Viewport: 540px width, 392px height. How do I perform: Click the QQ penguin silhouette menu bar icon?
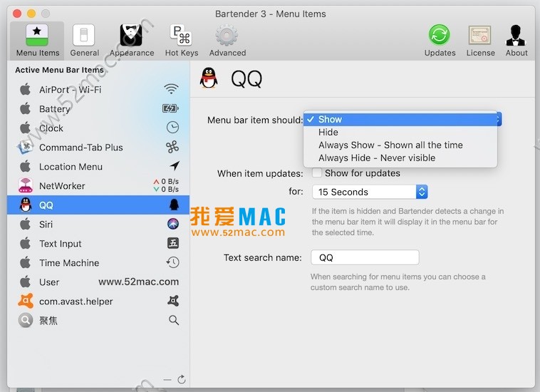click(x=175, y=205)
